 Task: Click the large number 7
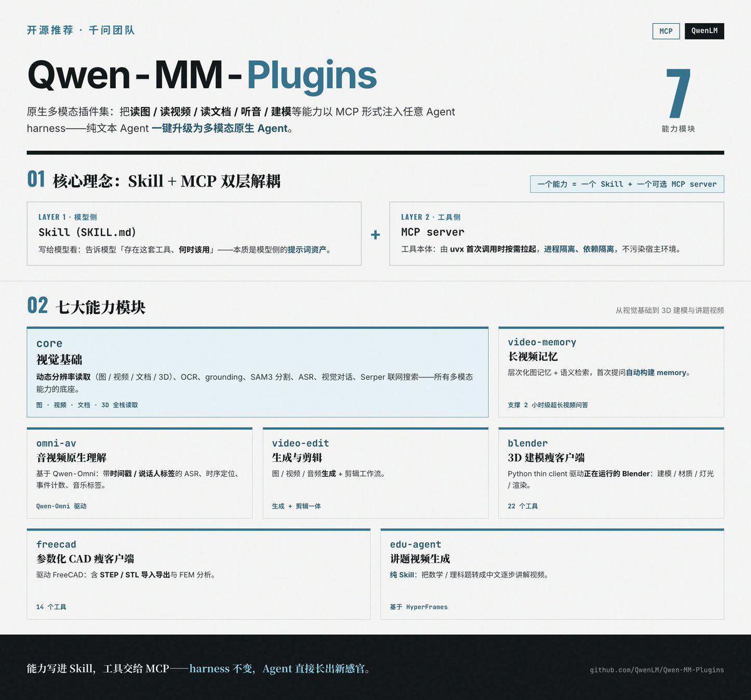678,93
